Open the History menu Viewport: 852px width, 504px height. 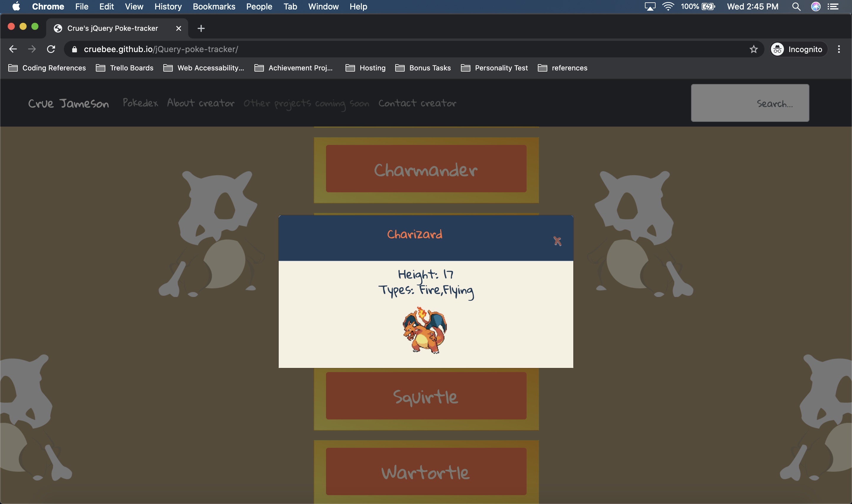click(x=168, y=7)
